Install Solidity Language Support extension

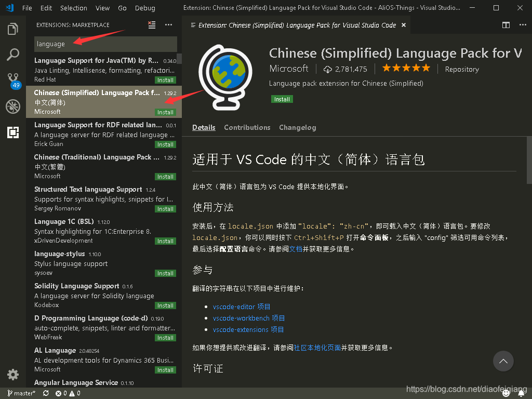coord(165,305)
